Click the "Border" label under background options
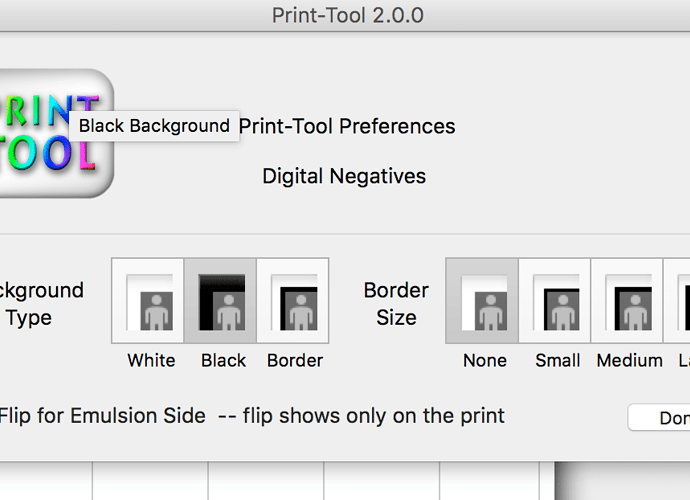Viewport: 690px width, 500px height. (295, 360)
